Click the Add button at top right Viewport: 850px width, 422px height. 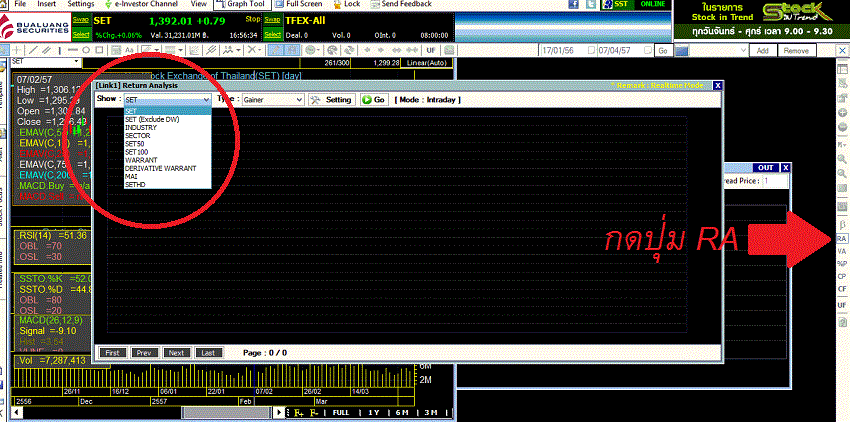coord(762,50)
